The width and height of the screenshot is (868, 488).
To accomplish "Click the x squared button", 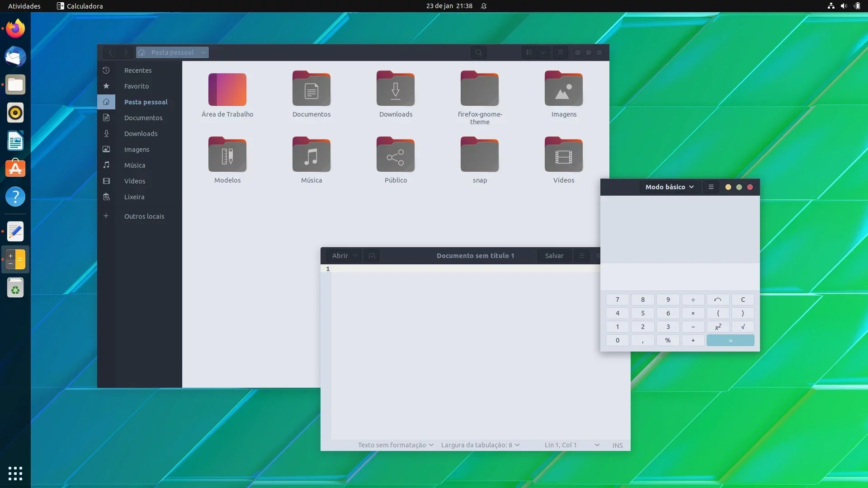I will pyautogui.click(x=718, y=327).
